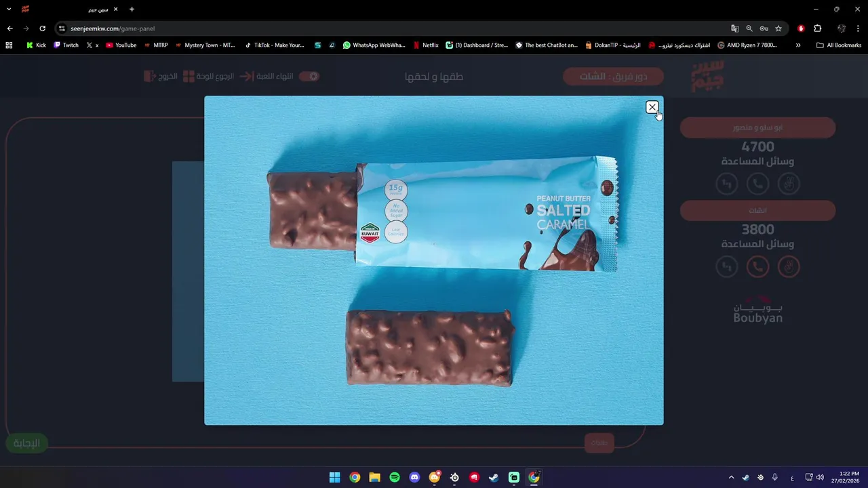Open the Netflix bookmark
868x488 pixels.
click(426, 45)
